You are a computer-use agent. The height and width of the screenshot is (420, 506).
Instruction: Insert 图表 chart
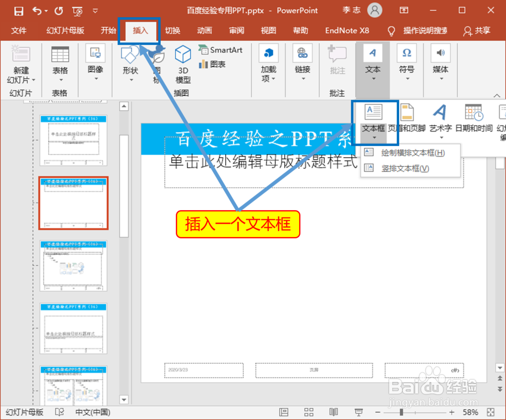[212, 64]
